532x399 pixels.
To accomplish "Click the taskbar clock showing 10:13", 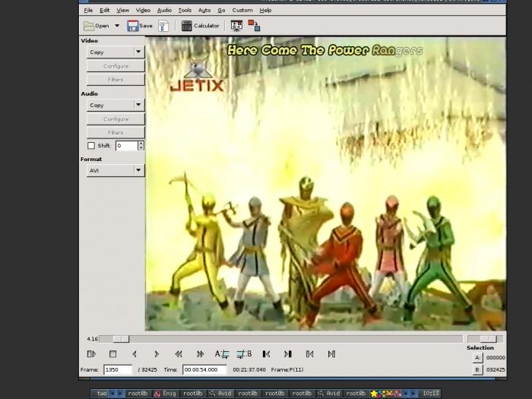I will click(430, 394).
